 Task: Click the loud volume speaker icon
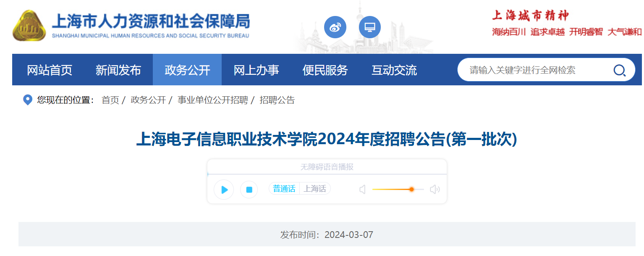point(435,190)
